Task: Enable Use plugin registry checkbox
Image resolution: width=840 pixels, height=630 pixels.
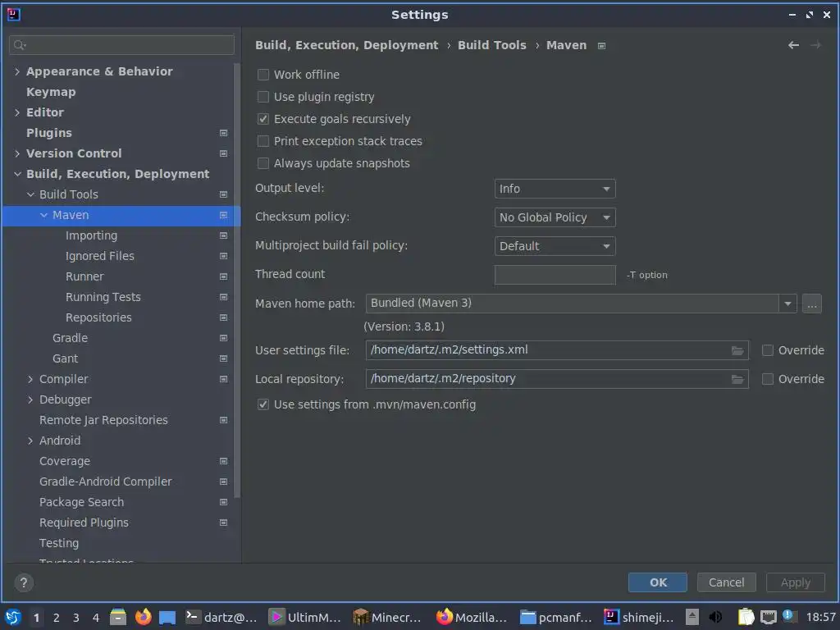Action: (x=263, y=97)
